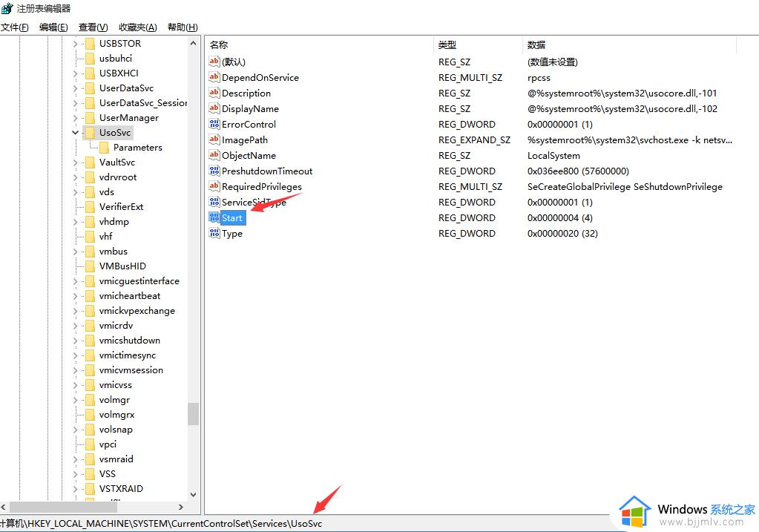Click the ObjectName data LocalSystem

coord(553,155)
